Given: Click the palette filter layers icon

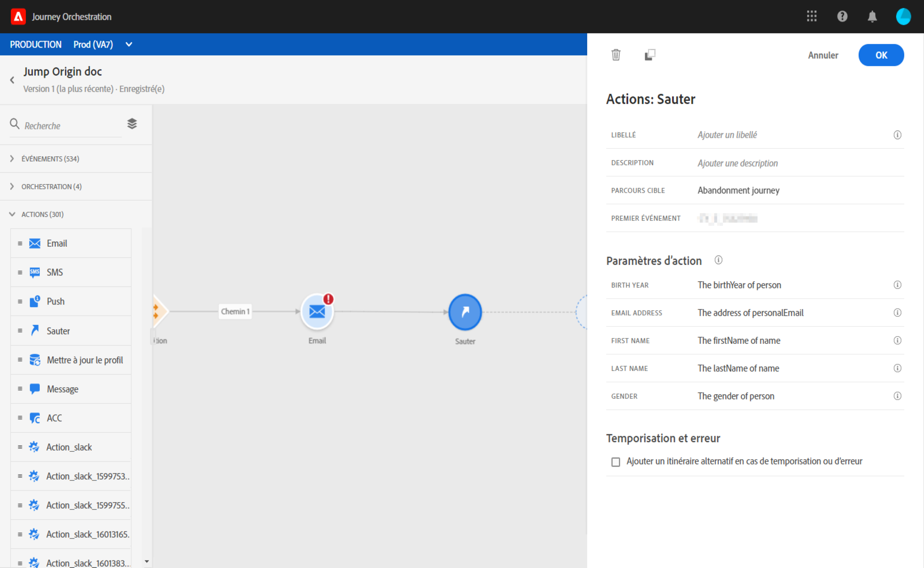Looking at the screenshot, I should click(132, 124).
